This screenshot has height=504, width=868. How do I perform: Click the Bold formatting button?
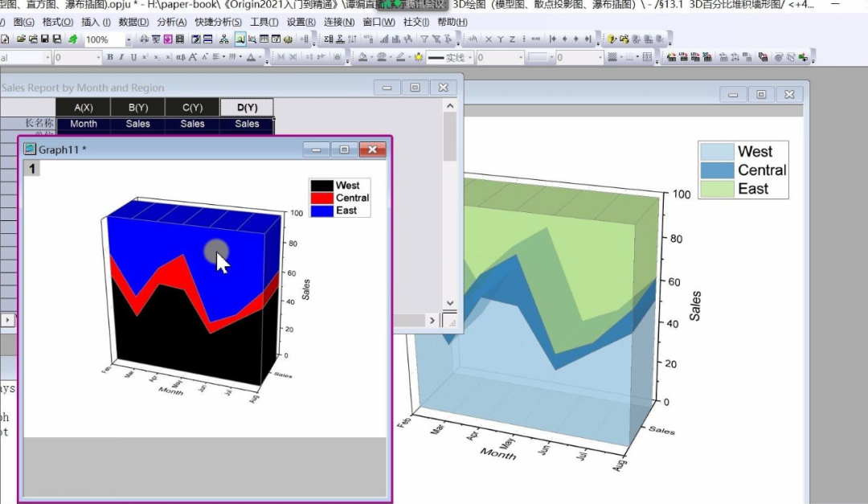point(109,57)
